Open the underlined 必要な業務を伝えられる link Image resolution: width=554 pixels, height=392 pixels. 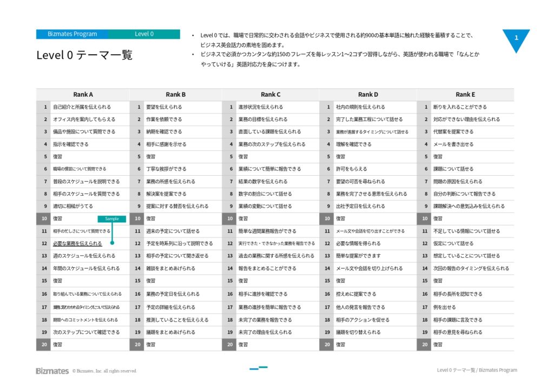pos(77,244)
